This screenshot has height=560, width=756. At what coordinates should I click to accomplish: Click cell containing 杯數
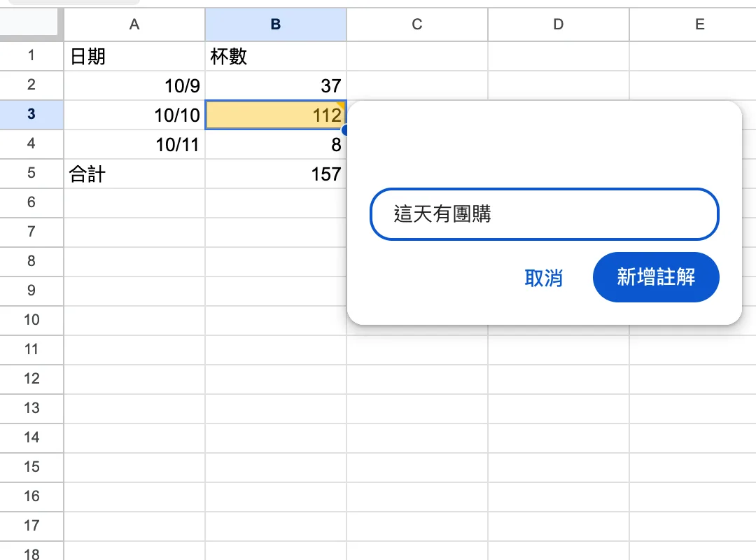(x=276, y=56)
